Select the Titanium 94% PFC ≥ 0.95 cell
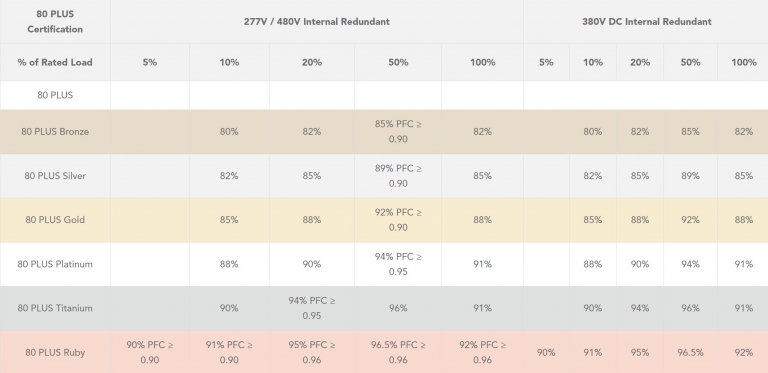Image resolution: width=768 pixels, height=373 pixels. [x=312, y=308]
